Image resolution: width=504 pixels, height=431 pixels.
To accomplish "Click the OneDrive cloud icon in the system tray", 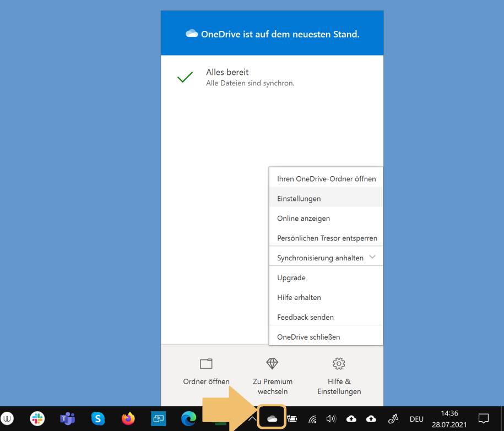I will tap(273, 418).
